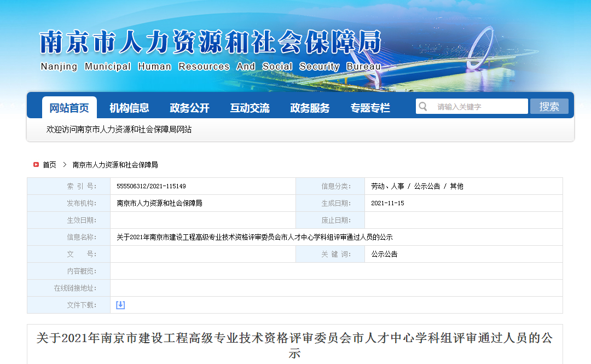
Task: Open the 专题专栏 menu
Action: click(370, 108)
